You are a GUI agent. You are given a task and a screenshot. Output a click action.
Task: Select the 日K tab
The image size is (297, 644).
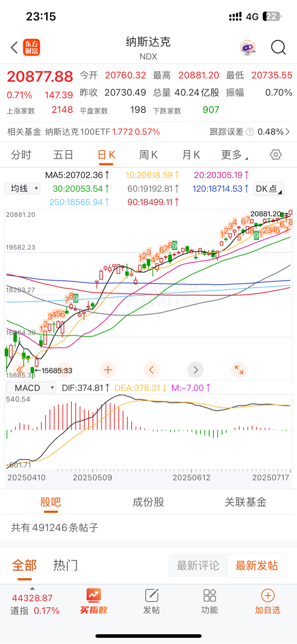pos(106,155)
